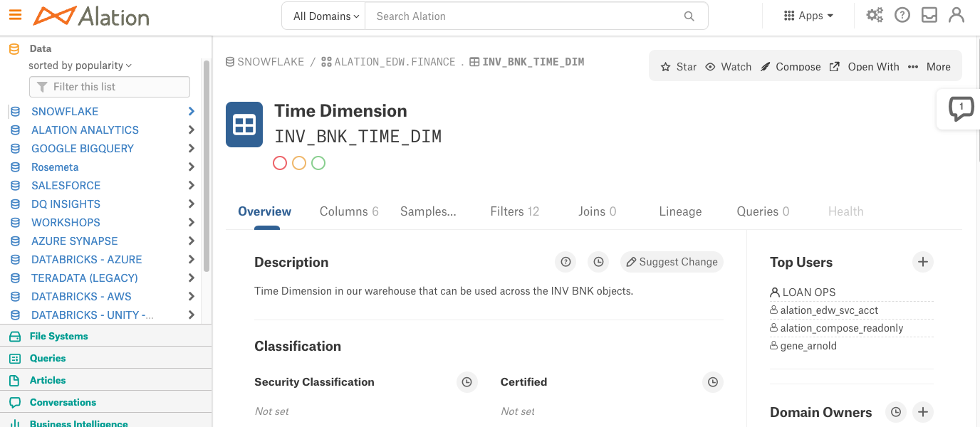Click the Suggest Change button
Viewport: 980px width, 427px height.
tap(672, 262)
